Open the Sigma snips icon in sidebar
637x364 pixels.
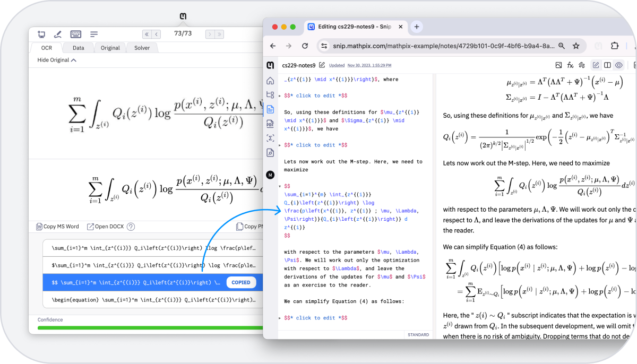point(270,138)
